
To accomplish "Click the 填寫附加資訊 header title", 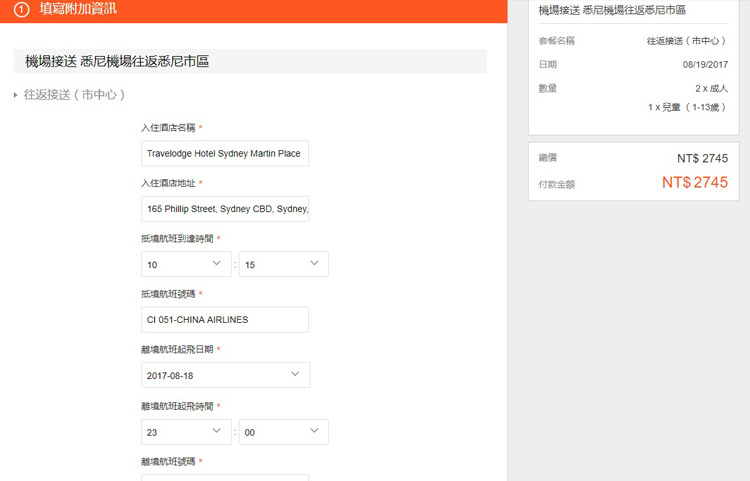I will click(78, 9).
